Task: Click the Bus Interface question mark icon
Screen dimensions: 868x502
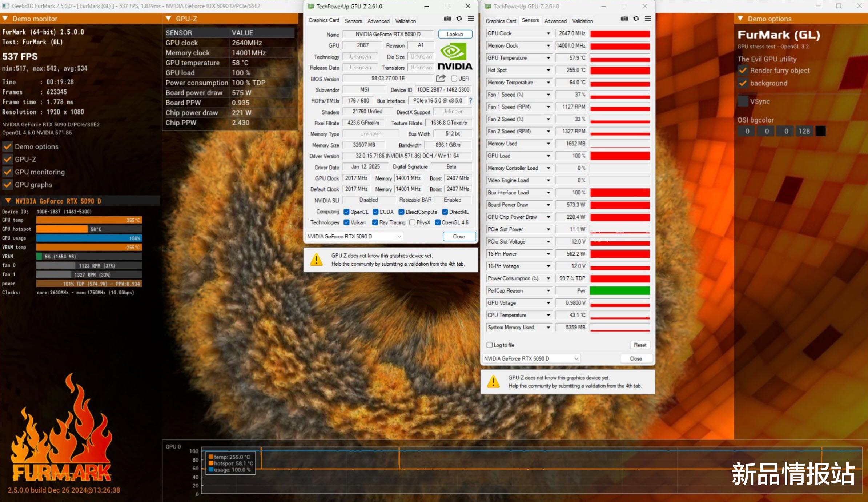Action: click(x=471, y=101)
